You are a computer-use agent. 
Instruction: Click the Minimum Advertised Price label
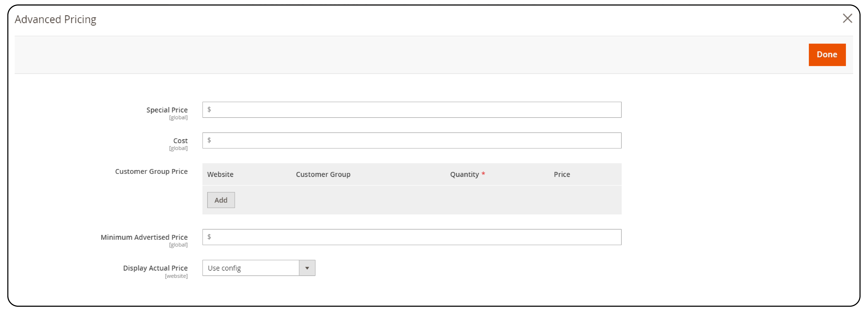144,237
